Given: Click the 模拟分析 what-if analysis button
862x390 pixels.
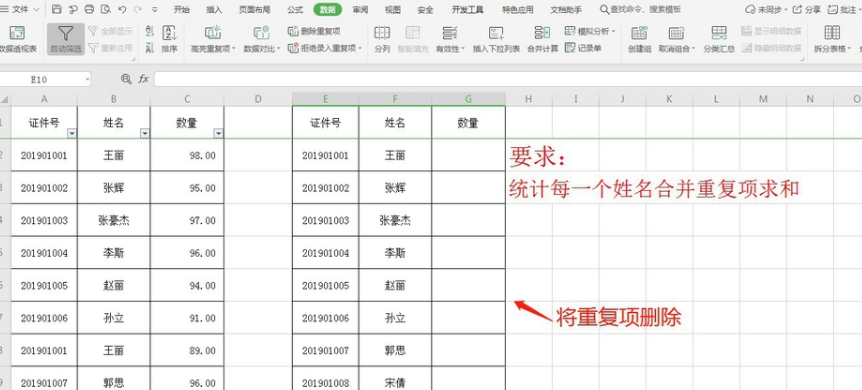Looking at the screenshot, I should (x=590, y=31).
